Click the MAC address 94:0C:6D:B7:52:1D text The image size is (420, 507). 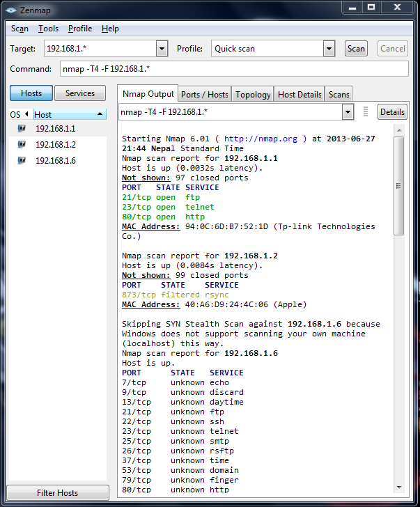point(226,226)
